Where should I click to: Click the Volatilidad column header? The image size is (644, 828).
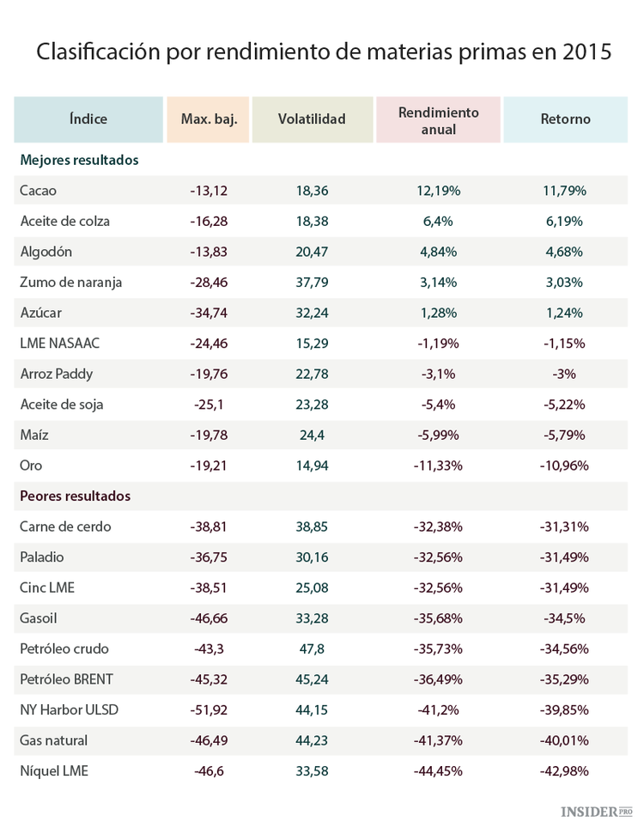312,119
